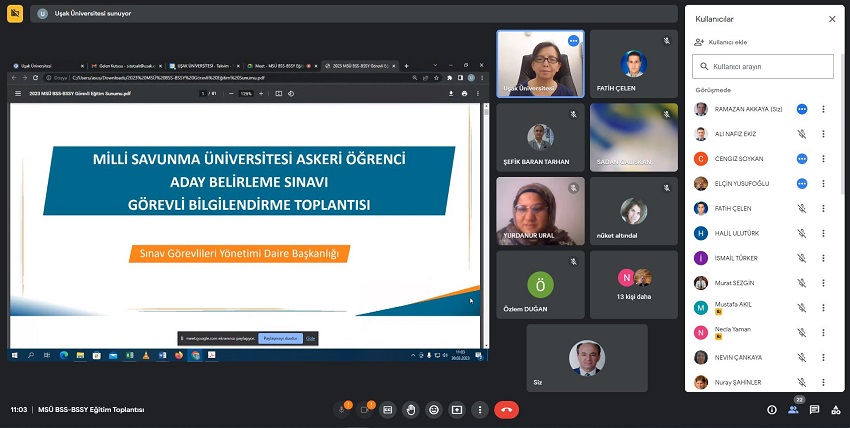Turn on the camera in the call bar
This screenshot has width=850, height=428.
click(365, 409)
